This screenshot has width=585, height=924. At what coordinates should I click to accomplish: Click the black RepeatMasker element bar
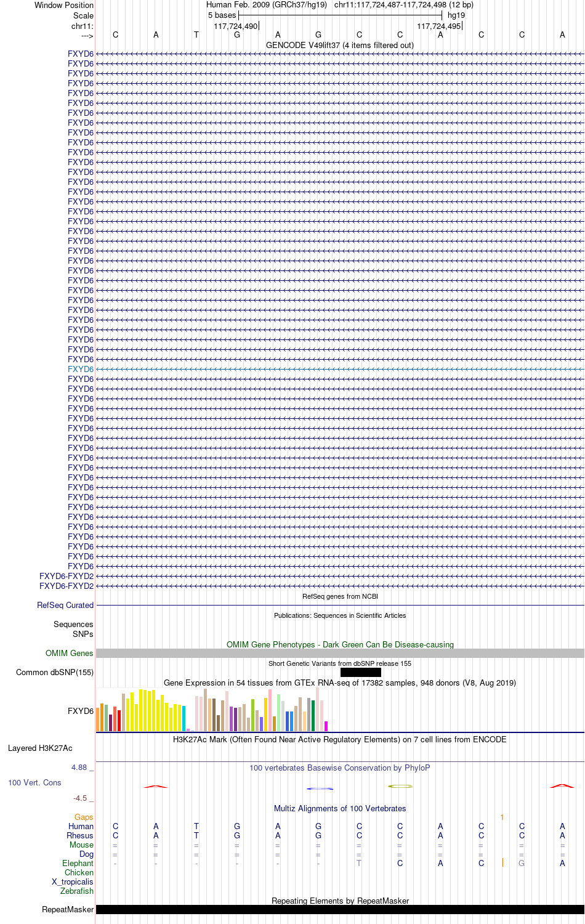pos(340,909)
